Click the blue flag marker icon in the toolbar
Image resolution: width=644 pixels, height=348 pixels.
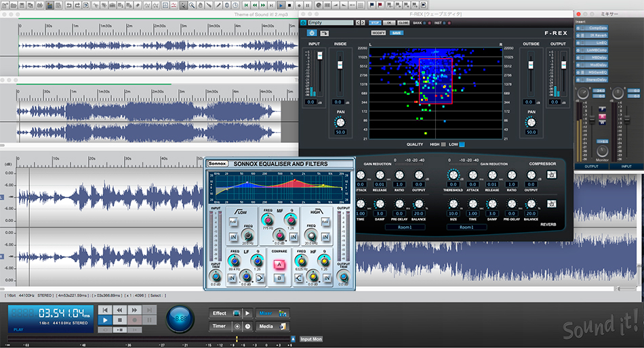[371, 5]
